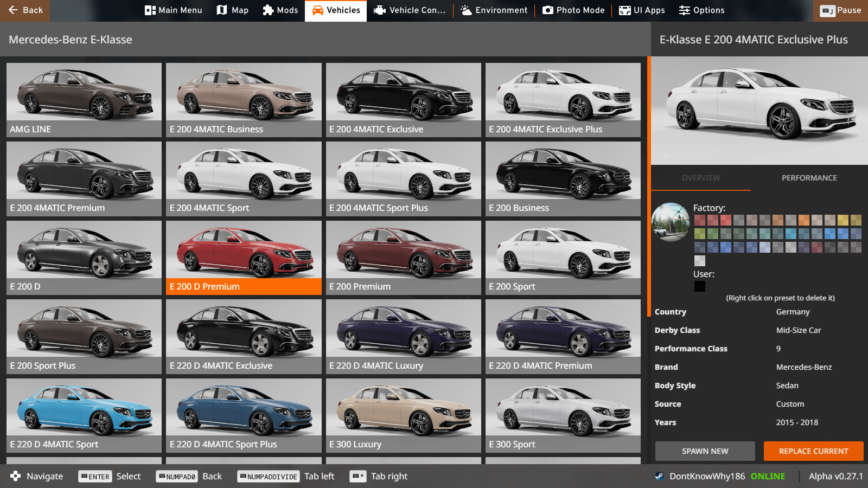Open the UI Apps menu

(x=642, y=10)
